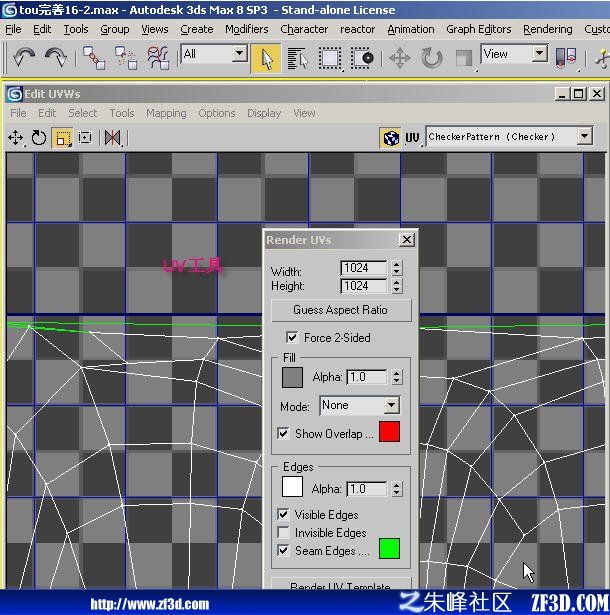
Task: Choose the Rectangular Selection Region tool
Action: coord(330,59)
